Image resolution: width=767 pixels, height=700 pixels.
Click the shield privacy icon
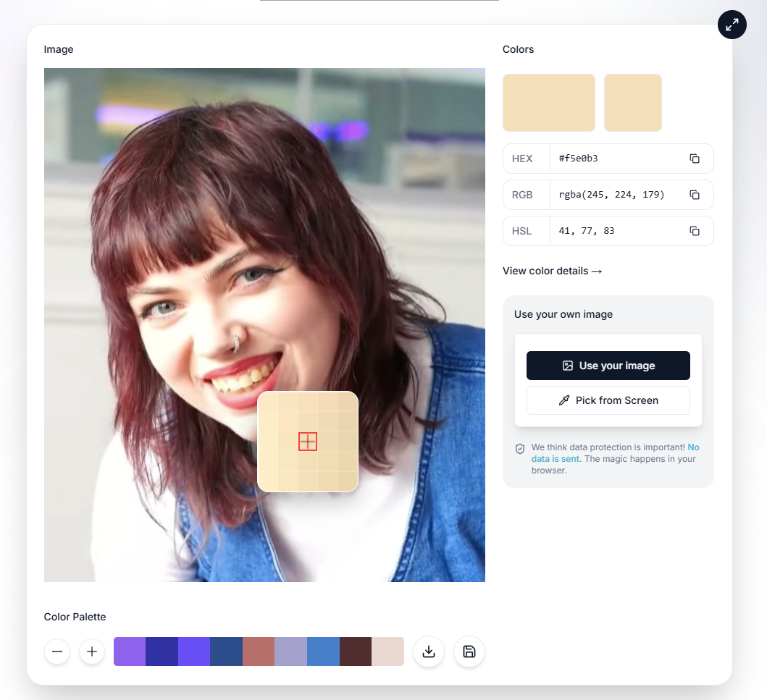[520, 449]
